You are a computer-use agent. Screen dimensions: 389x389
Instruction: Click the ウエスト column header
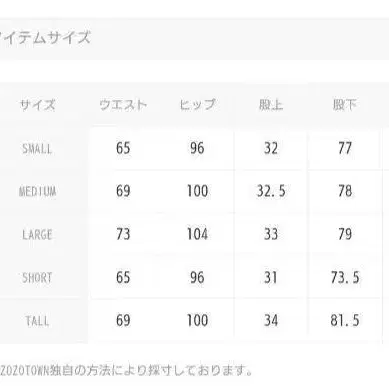(123, 105)
